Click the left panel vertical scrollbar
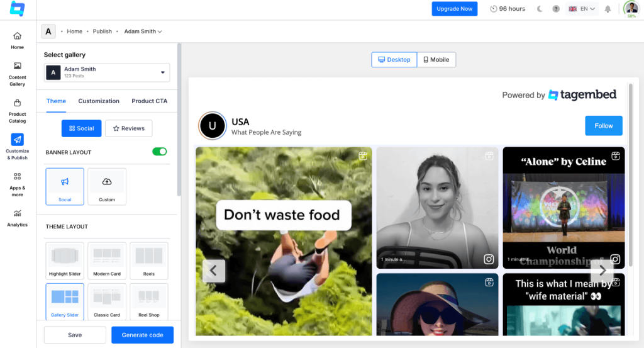 pyautogui.click(x=179, y=120)
